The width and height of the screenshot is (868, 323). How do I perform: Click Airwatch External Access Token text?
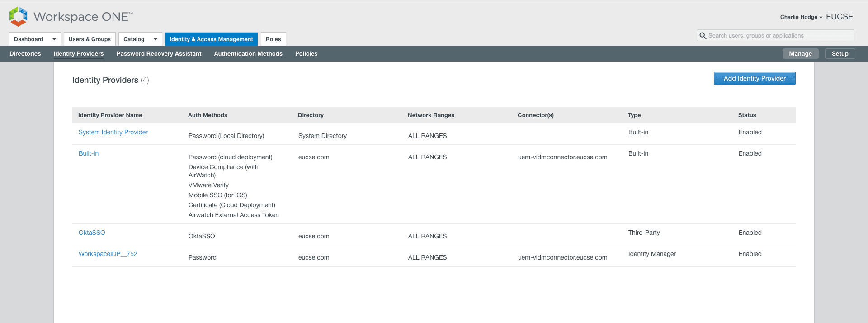[234, 215]
